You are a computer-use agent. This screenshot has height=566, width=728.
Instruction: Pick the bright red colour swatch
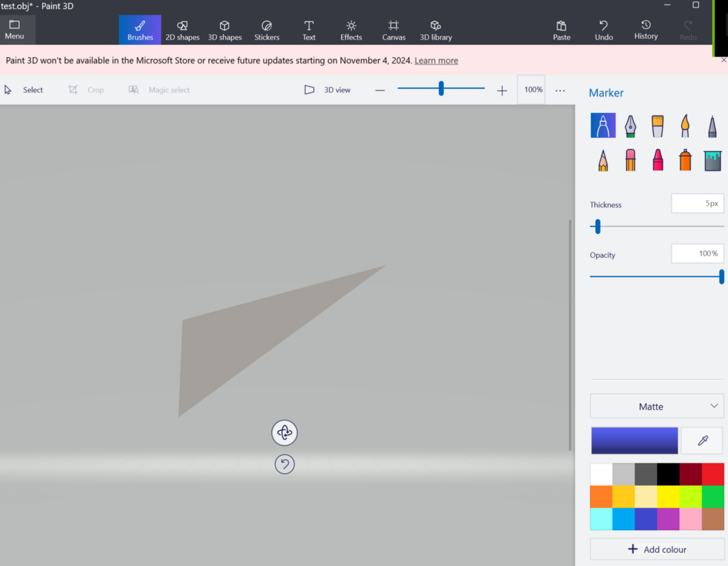pos(713,474)
